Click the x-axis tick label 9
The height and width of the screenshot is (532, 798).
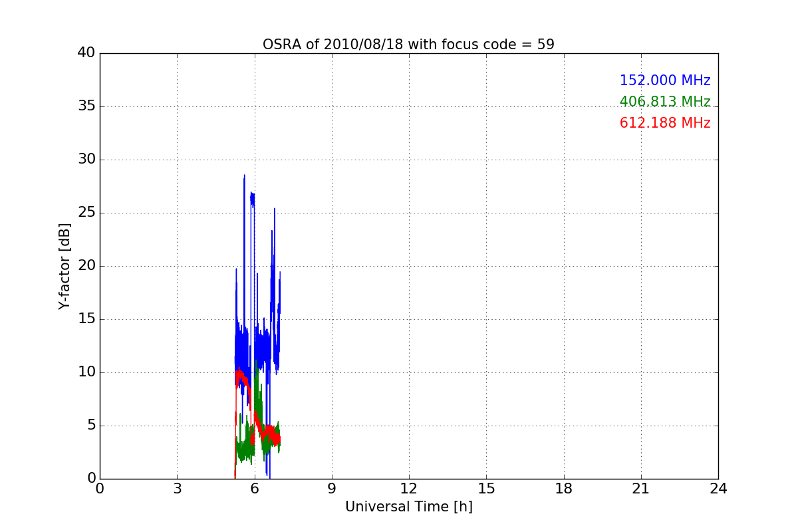332,489
